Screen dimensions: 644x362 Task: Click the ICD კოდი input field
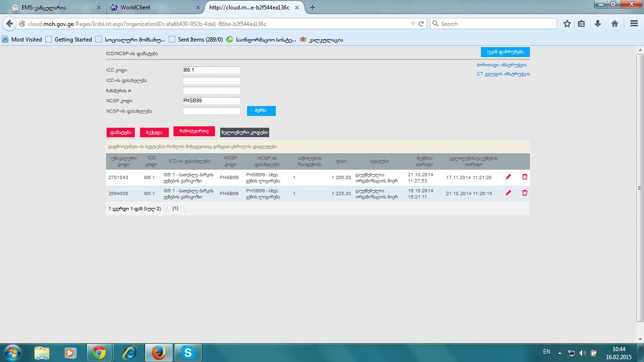pos(211,70)
